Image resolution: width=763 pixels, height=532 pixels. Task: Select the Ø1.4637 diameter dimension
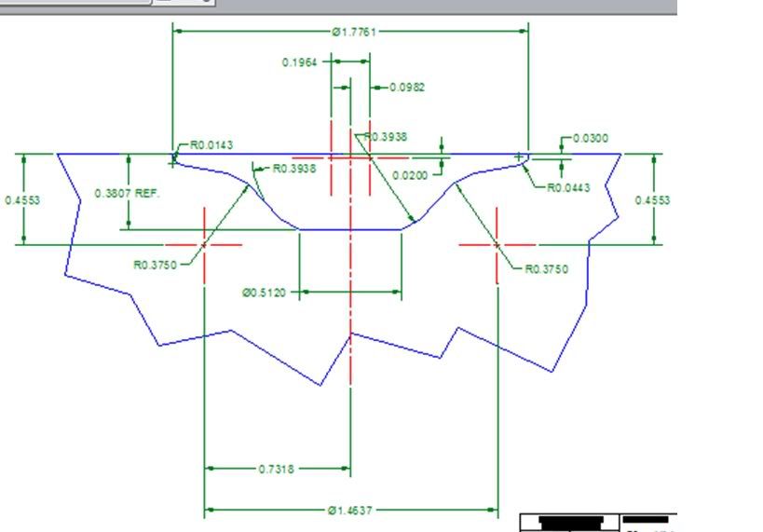[350, 511]
